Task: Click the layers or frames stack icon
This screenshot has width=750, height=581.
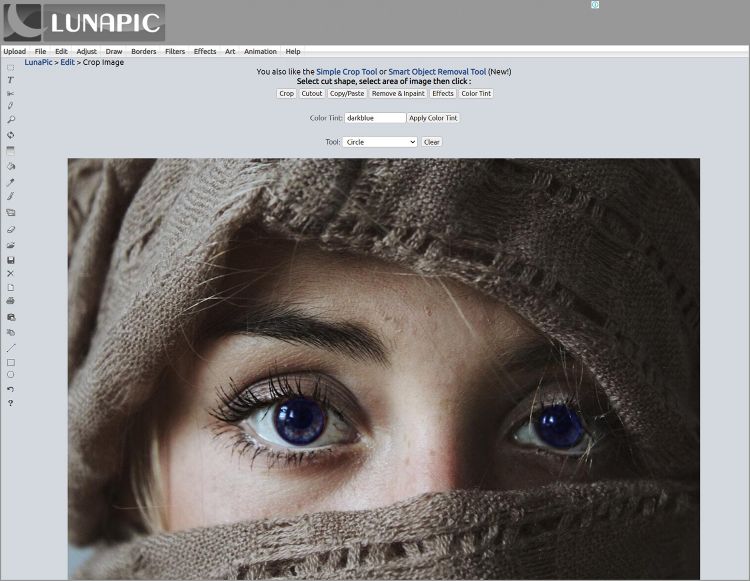Action: point(11,213)
